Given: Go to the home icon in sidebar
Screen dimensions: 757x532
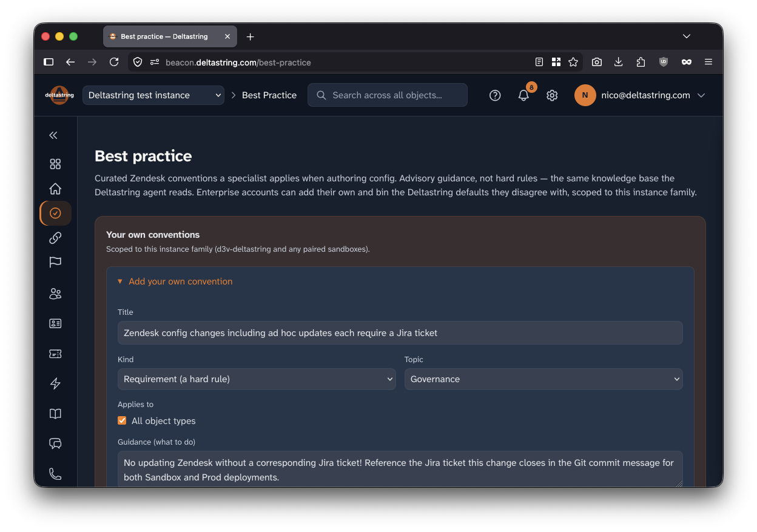Looking at the screenshot, I should click(x=55, y=189).
